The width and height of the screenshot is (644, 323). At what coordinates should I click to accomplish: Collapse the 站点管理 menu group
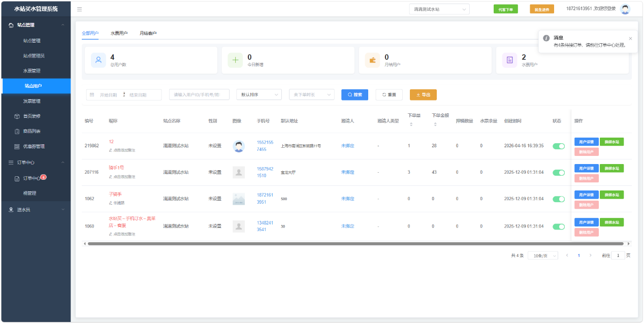point(35,25)
